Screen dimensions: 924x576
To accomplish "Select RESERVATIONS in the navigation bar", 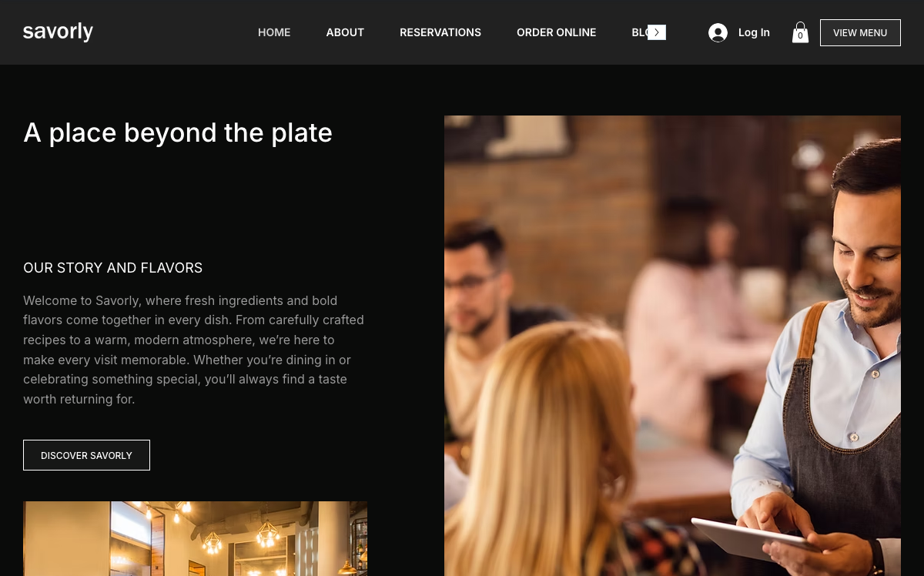I will [x=440, y=32].
